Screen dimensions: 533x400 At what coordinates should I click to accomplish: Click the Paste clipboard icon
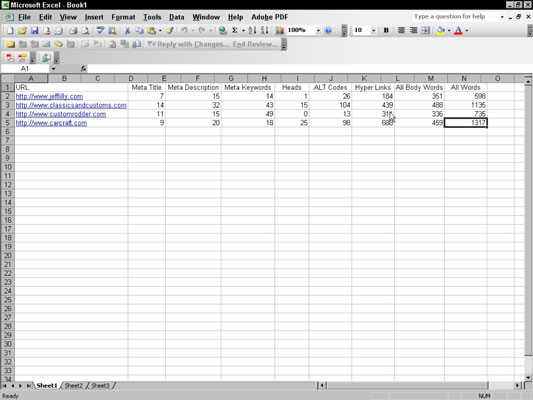click(152, 31)
